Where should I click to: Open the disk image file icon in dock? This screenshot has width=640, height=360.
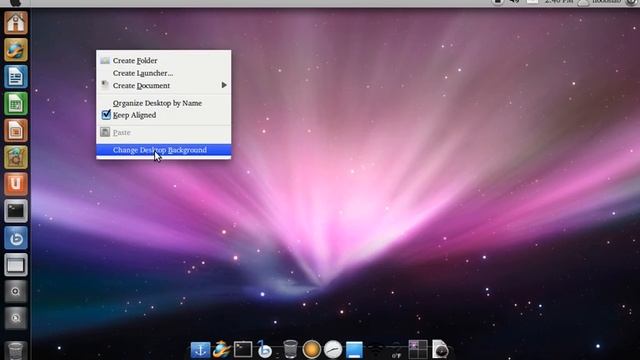[440, 349]
